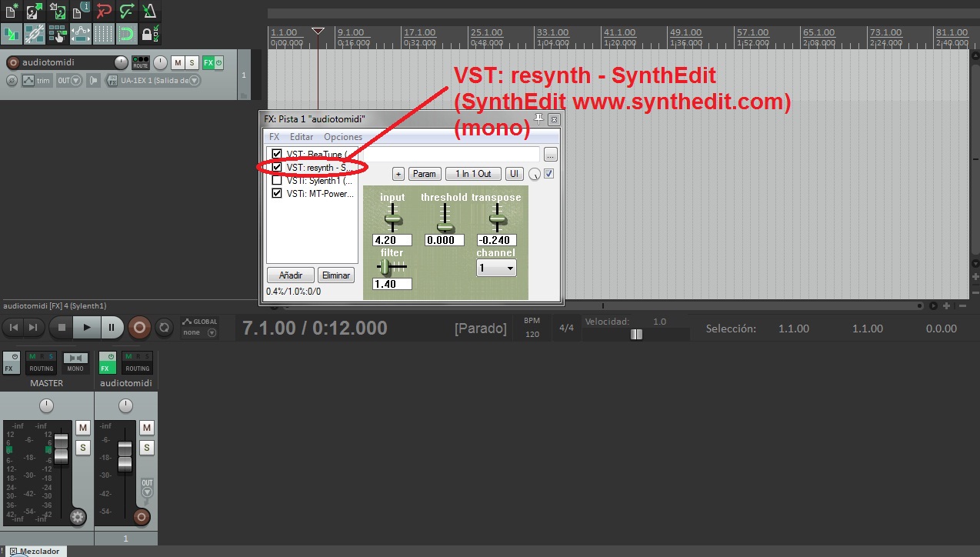The width and height of the screenshot is (980, 557).
Task: Open project using the disk arrow icon
Action: (34, 11)
